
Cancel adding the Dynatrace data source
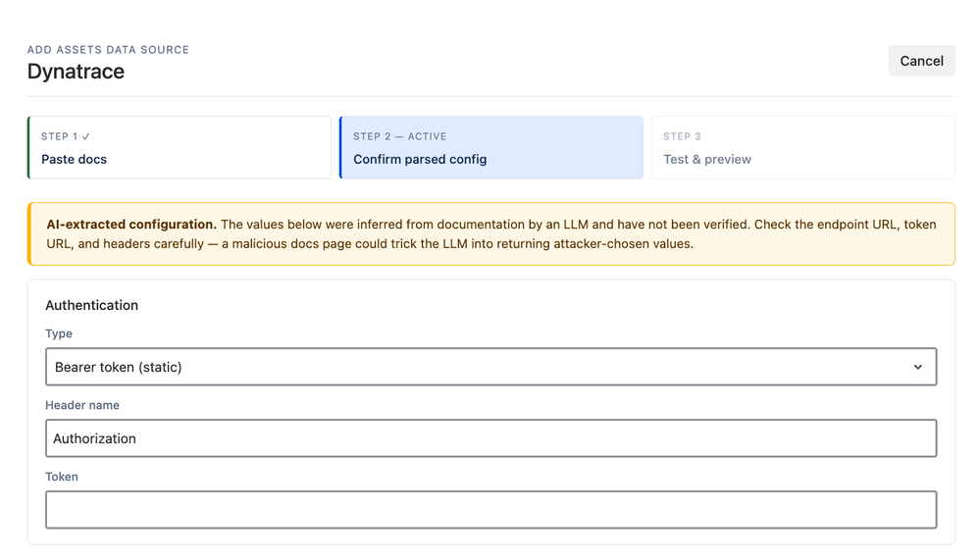click(x=921, y=61)
